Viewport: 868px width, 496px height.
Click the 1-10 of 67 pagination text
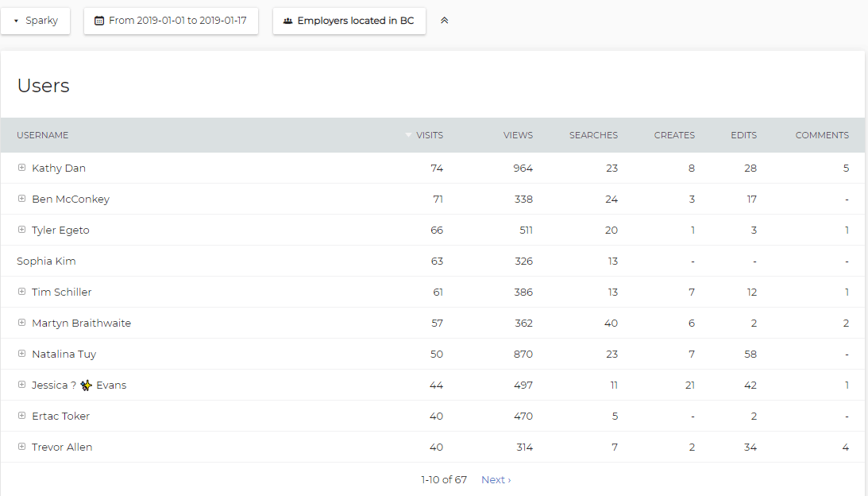(x=444, y=480)
